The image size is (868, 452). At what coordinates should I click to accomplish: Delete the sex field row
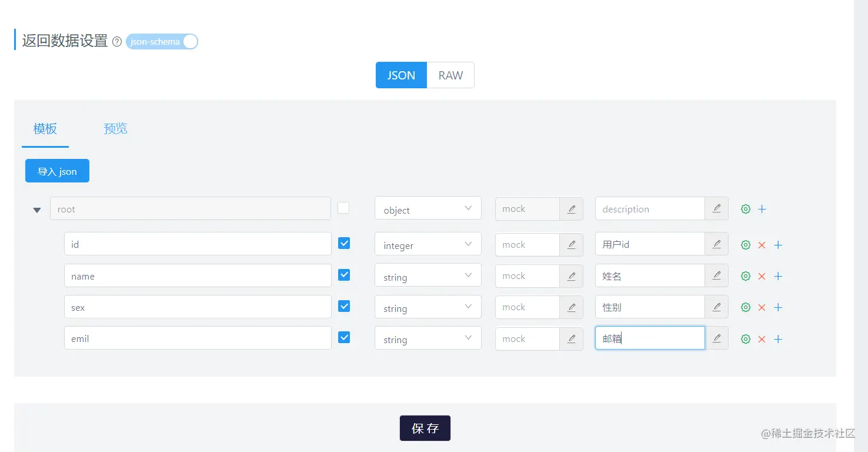click(762, 307)
